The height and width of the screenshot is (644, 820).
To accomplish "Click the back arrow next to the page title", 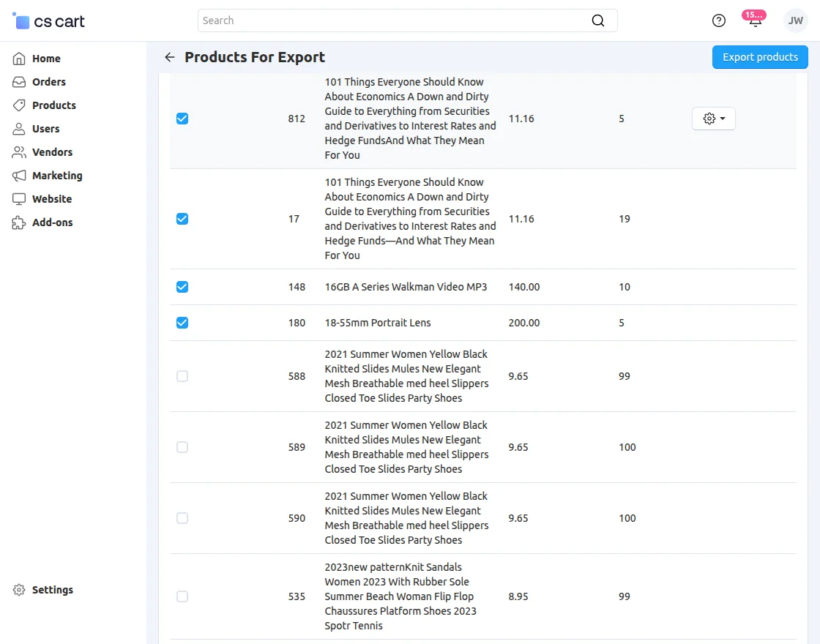I will (x=169, y=56).
